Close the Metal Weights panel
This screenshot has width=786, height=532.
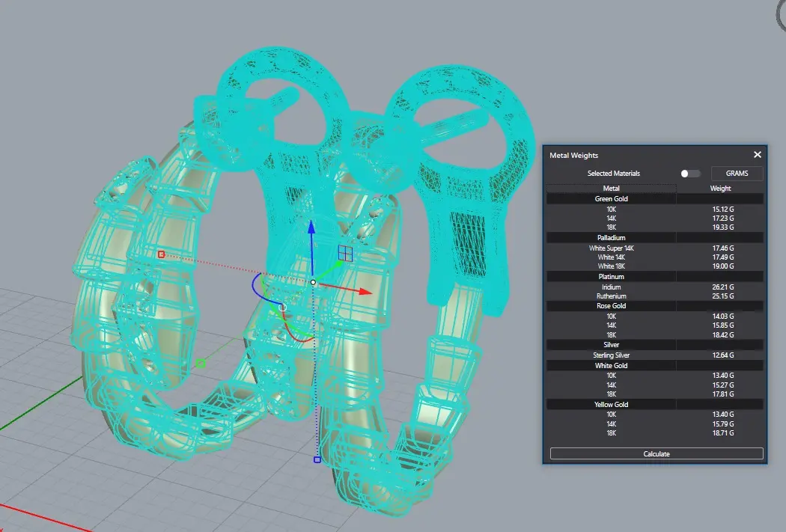point(758,155)
